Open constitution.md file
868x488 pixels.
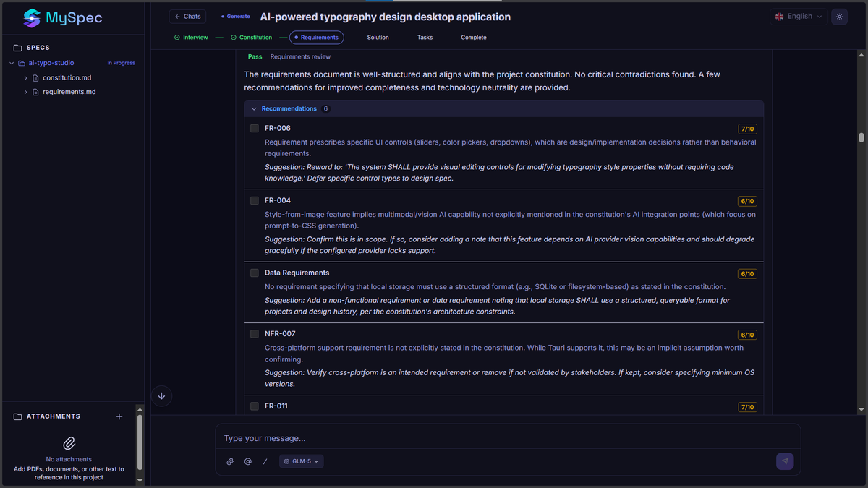[67, 77]
